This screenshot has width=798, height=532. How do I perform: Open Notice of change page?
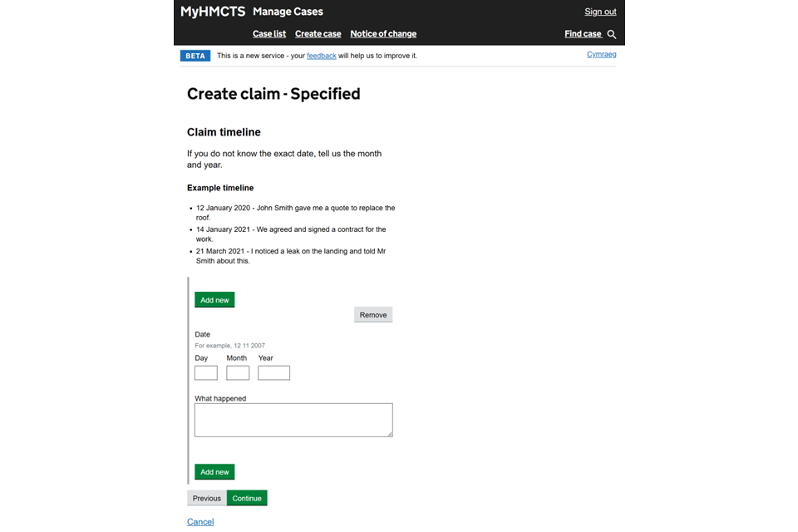coord(383,34)
